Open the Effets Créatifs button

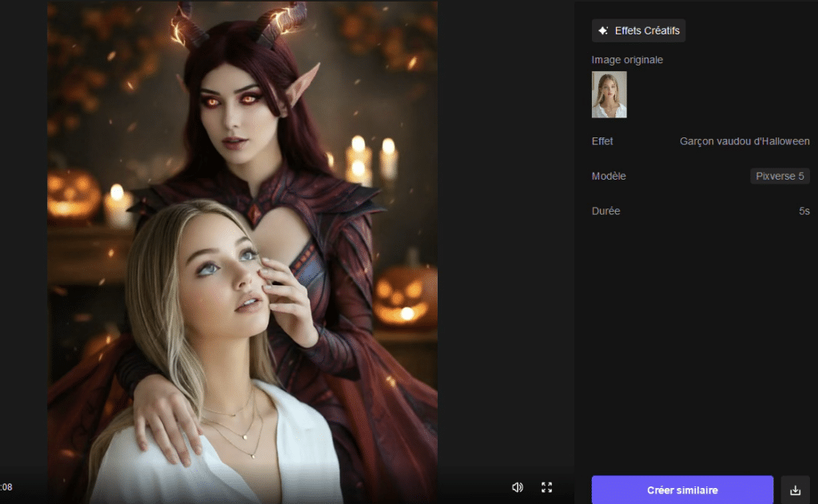(638, 31)
